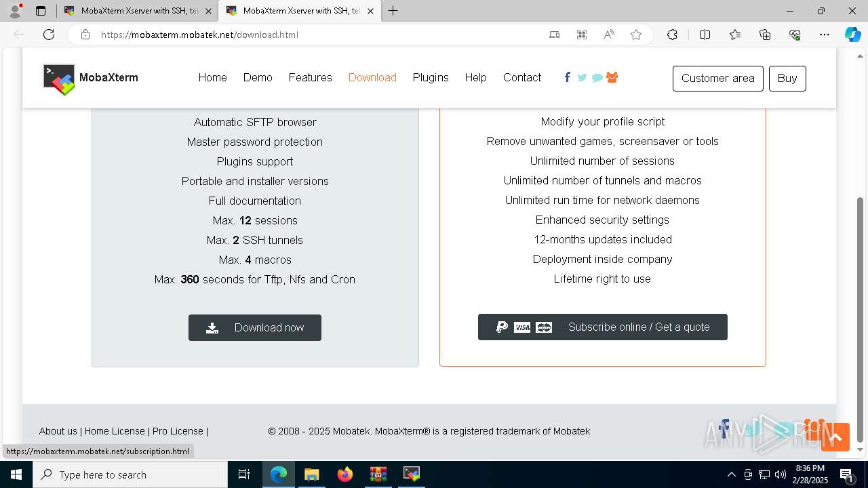Open Edge from the taskbar

[279, 474]
